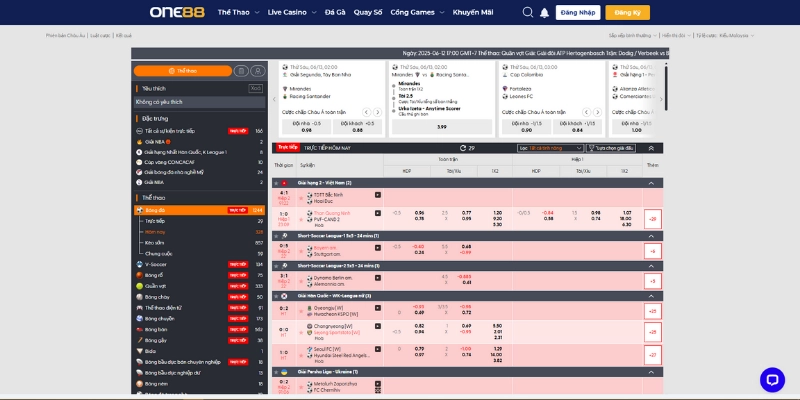
Task: Go to Quay Số menu item
Action: pos(368,12)
